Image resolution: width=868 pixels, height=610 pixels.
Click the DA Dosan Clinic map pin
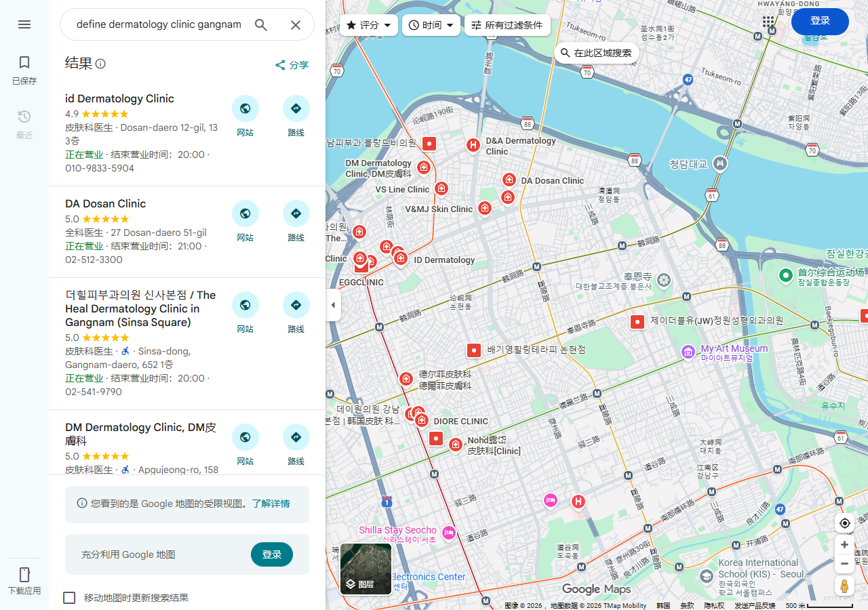tap(509, 180)
